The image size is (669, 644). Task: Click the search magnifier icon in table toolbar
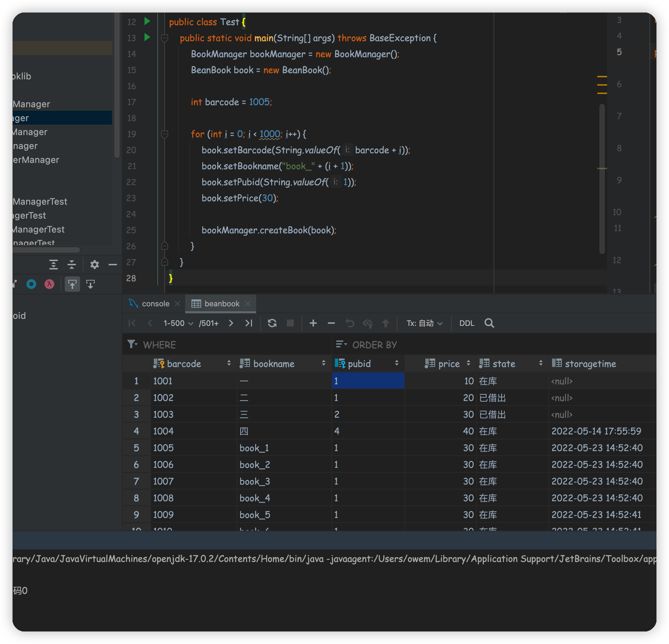pos(489,323)
